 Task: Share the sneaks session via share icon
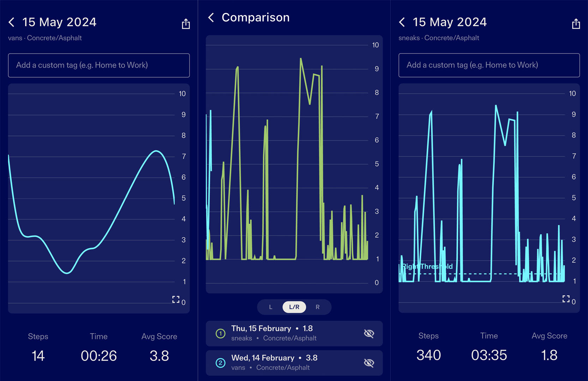pyautogui.click(x=576, y=24)
